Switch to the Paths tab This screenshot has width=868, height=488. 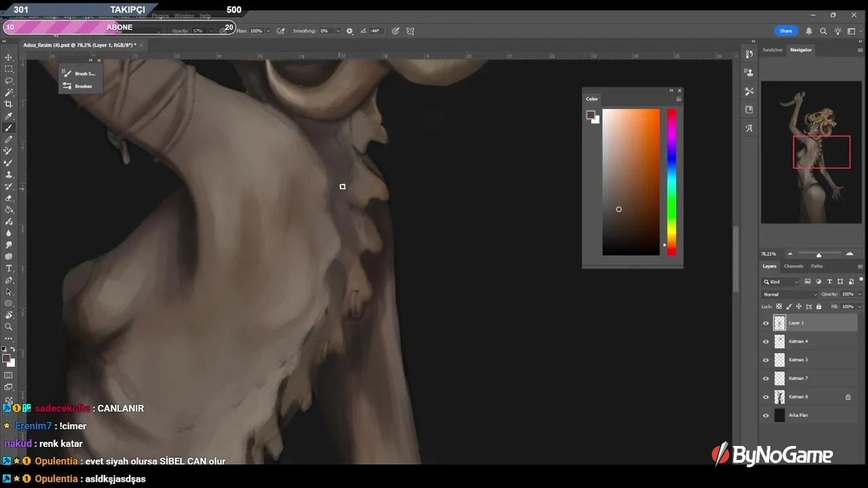(817, 266)
